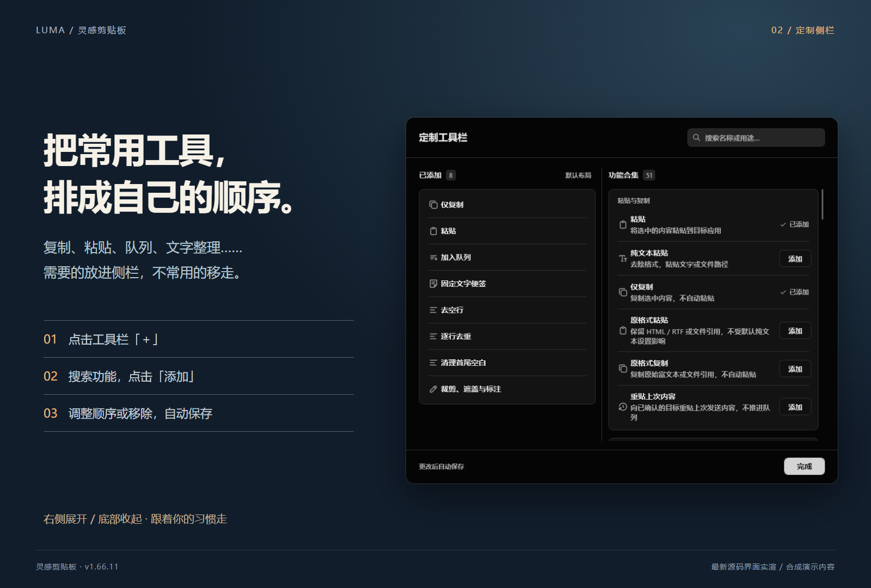Click the lines icon beside 清理首尾空白
The image size is (871, 588).
tap(433, 363)
